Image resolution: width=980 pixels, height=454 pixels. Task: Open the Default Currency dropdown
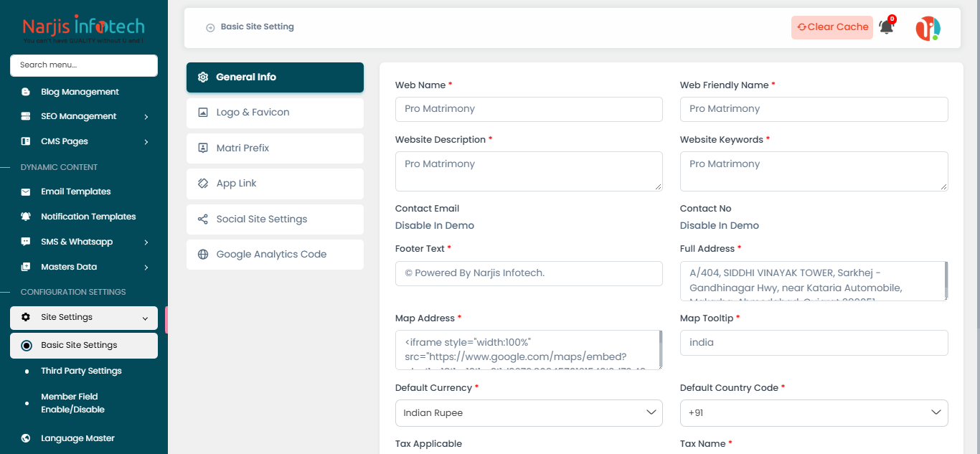pos(529,413)
